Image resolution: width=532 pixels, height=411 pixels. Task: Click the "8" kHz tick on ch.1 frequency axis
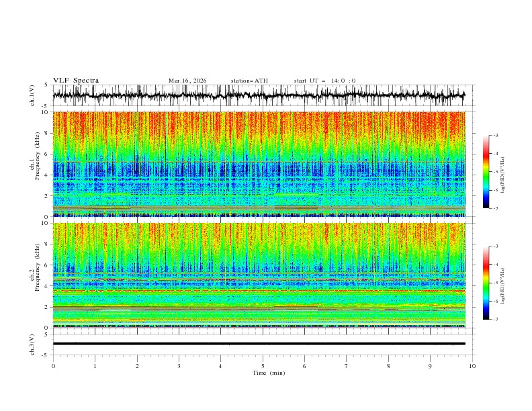pos(47,133)
